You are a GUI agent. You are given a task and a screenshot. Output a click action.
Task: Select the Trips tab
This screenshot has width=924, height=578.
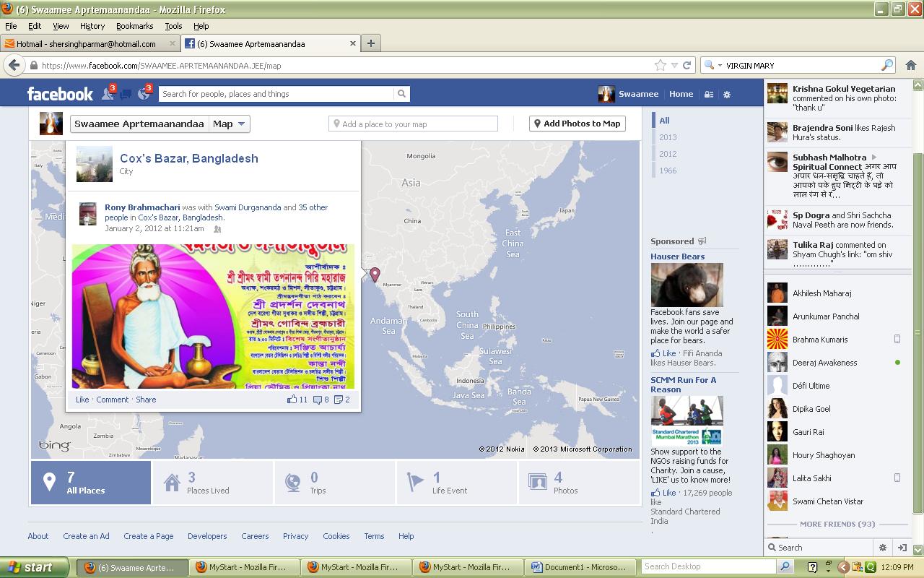336,483
